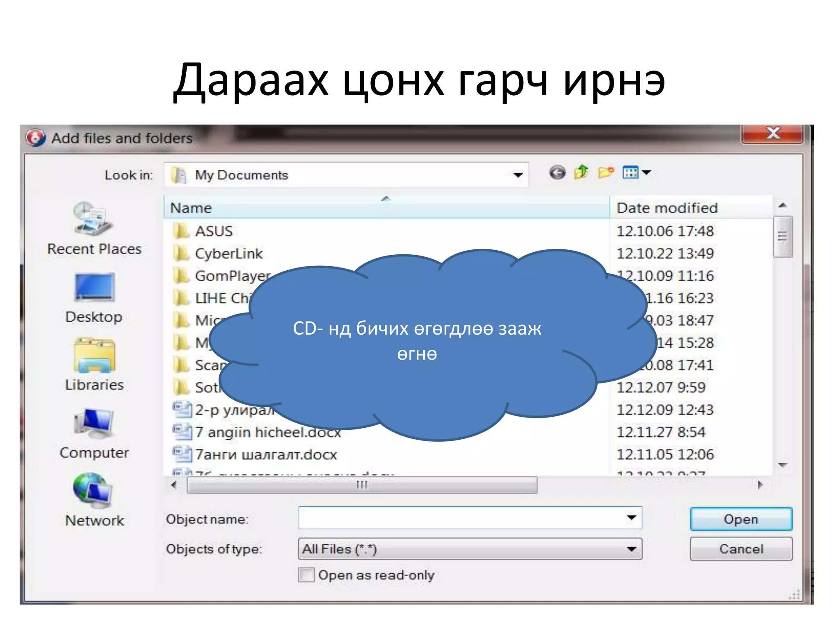Click the horizontal scrollbar left arrow

click(x=174, y=485)
